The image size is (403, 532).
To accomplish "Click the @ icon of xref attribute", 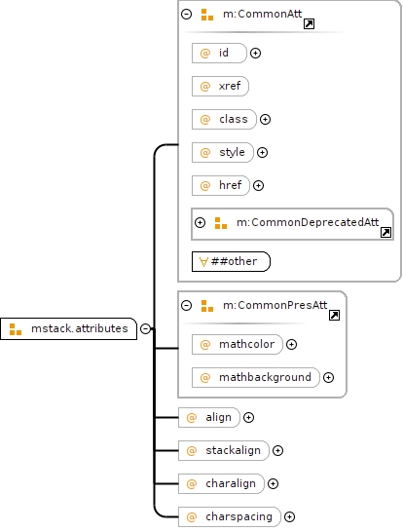I will pos(205,86).
